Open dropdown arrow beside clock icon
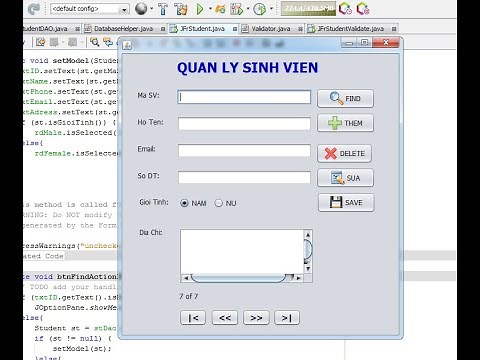Viewport: 480px width, 360px height. click(x=271, y=9)
